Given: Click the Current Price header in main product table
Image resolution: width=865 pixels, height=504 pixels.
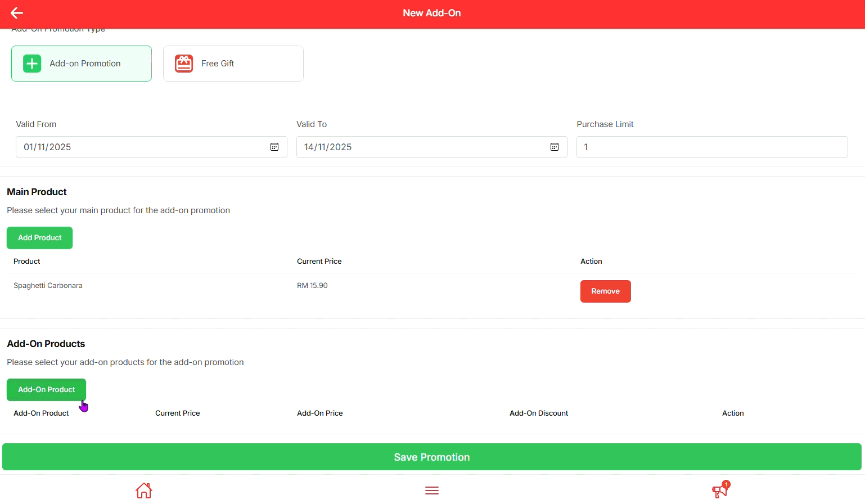Looking at the screenshot, I should (319, 262).
